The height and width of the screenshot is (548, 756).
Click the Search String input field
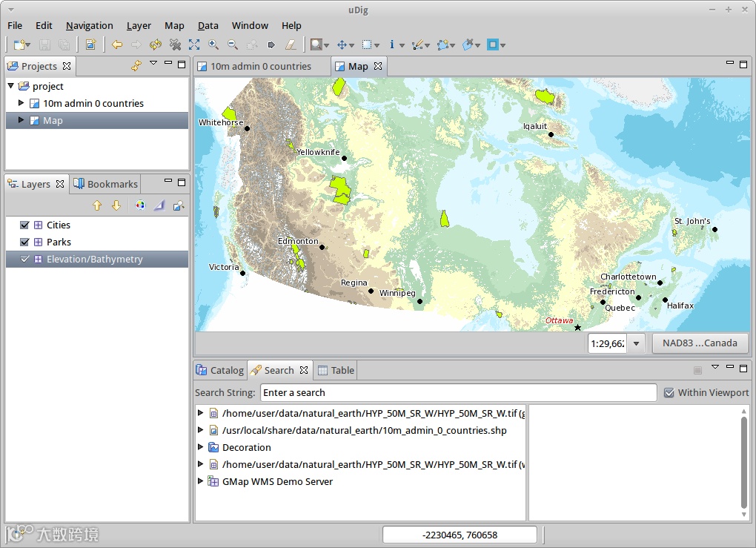(457, 393)
